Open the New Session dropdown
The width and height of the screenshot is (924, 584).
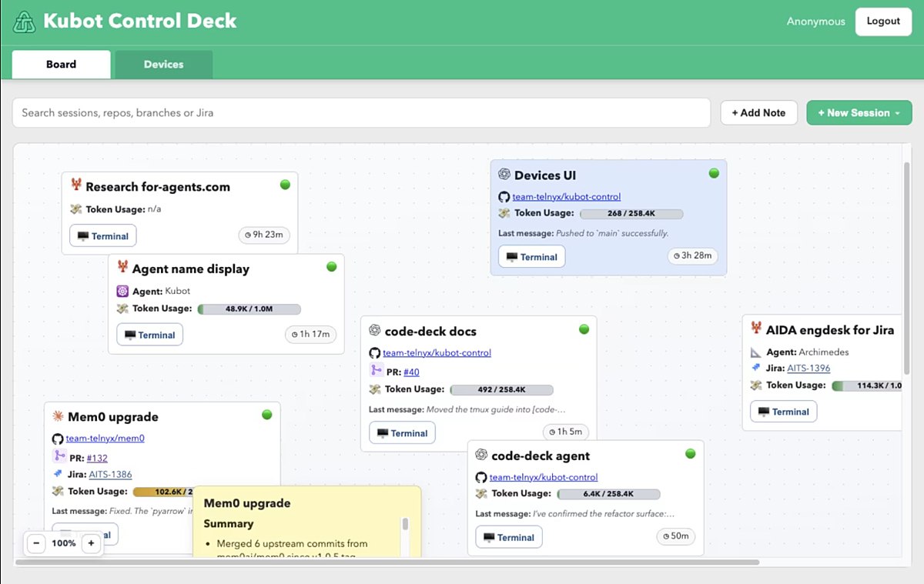pyautogui.click(x=859, y=112)
